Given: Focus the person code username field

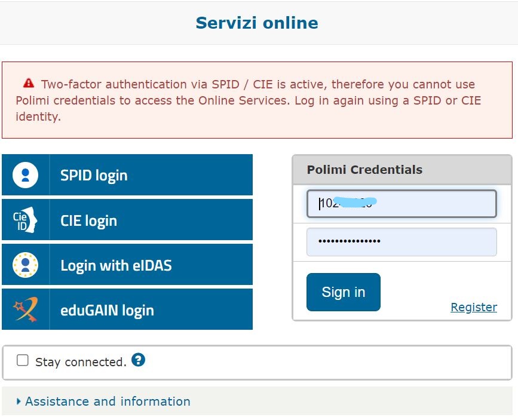Looking at the screenshot, I should click(x=401, y=204).
